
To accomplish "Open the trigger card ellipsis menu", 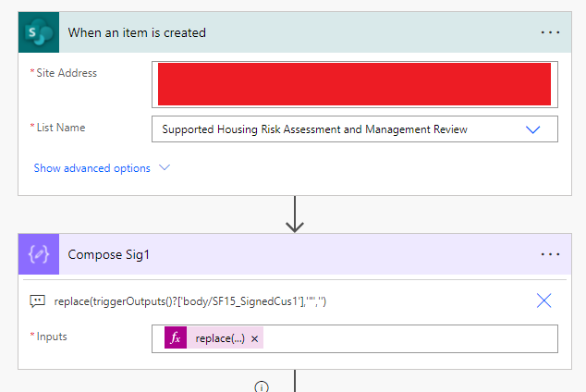I will [x=550, y=32].
